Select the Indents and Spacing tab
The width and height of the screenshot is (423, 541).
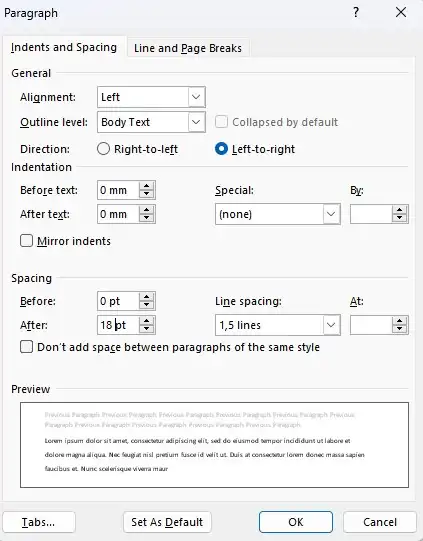tap(64, 47)
